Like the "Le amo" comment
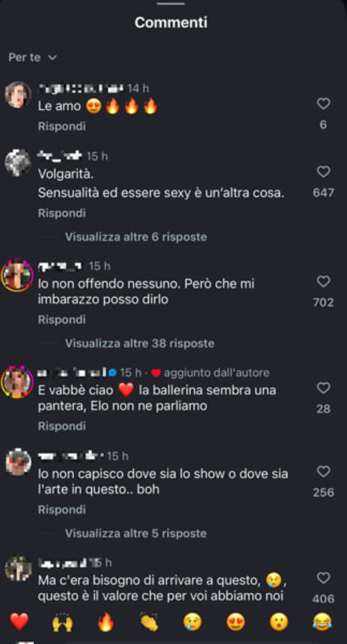This screenshot has width=347, height=644. click(x=323, y=104)
